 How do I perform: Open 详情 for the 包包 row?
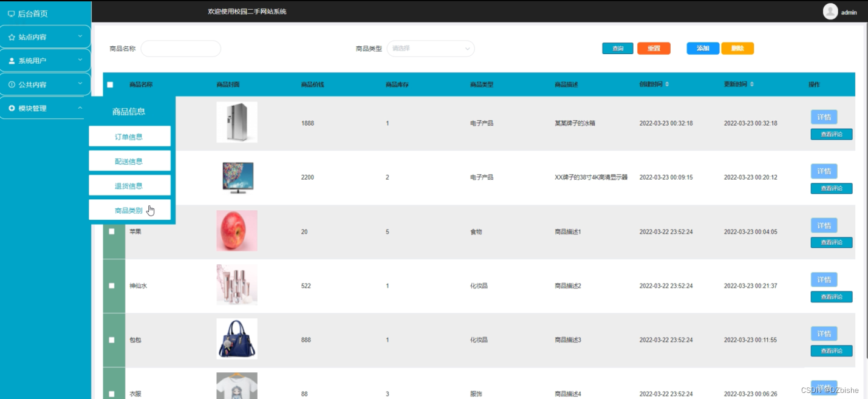(x=824, y=333)
